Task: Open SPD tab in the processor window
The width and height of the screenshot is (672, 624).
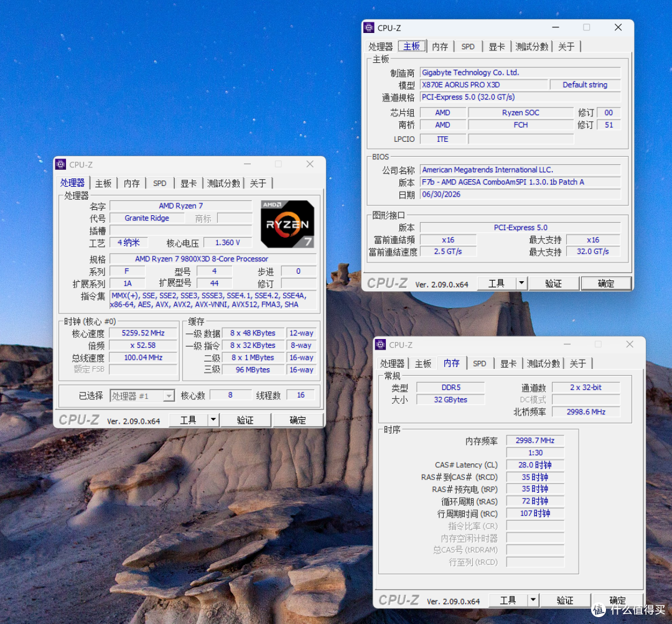Action: 160,184
